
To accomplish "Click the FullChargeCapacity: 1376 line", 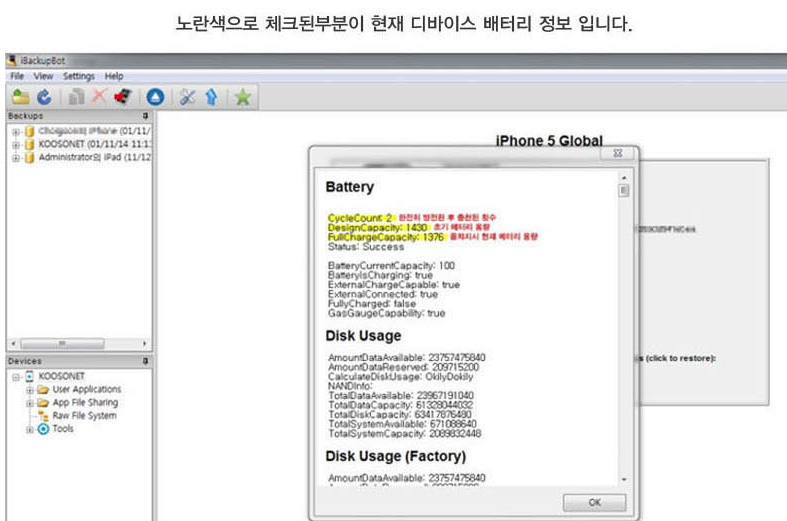I will point(386,237).
